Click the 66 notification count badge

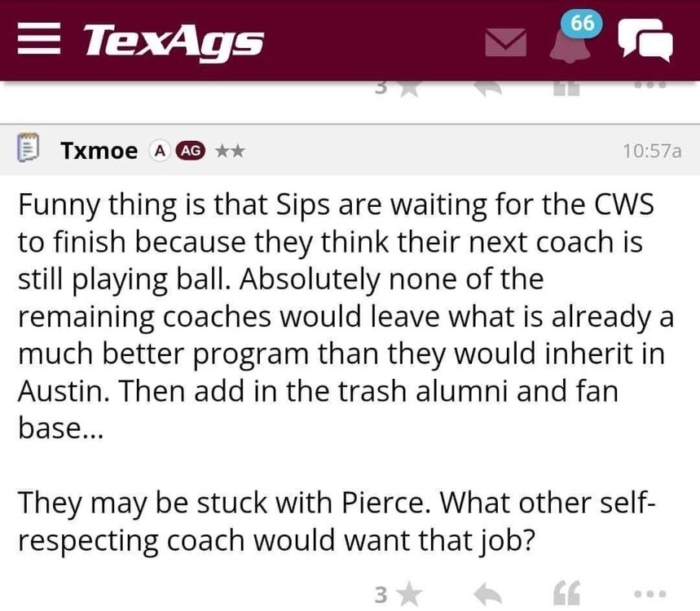(582, 24)
